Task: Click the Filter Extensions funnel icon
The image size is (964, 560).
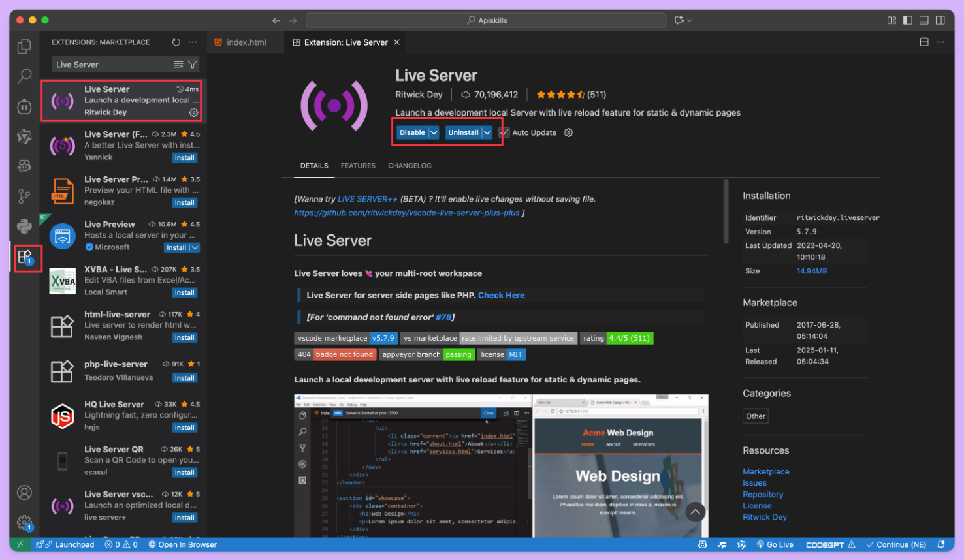Action: [x=192, y=64]
